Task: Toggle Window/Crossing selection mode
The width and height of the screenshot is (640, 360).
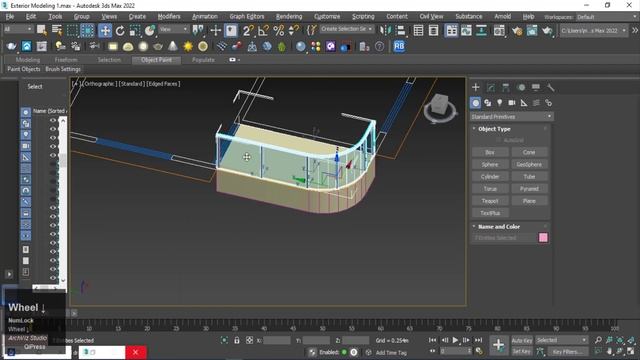Action: coord(88,30)
